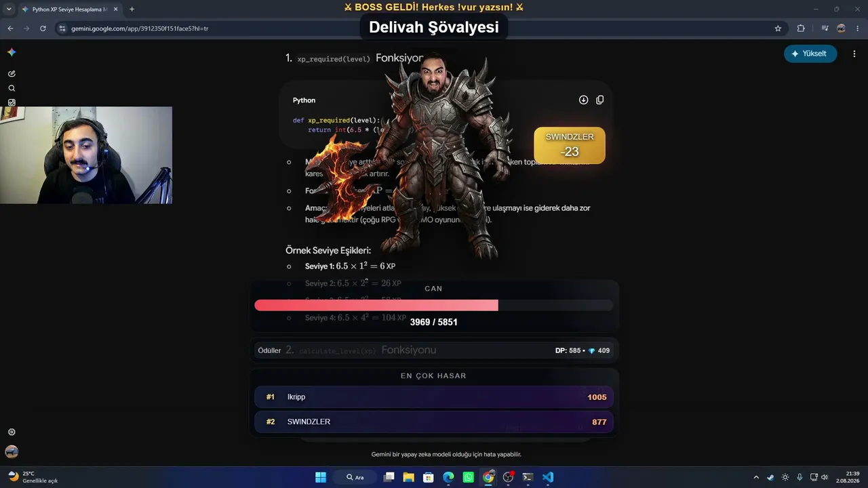This screenshot has width=868, height=488.
Task: Show hidden system tray icons
Action: [756, 477]
